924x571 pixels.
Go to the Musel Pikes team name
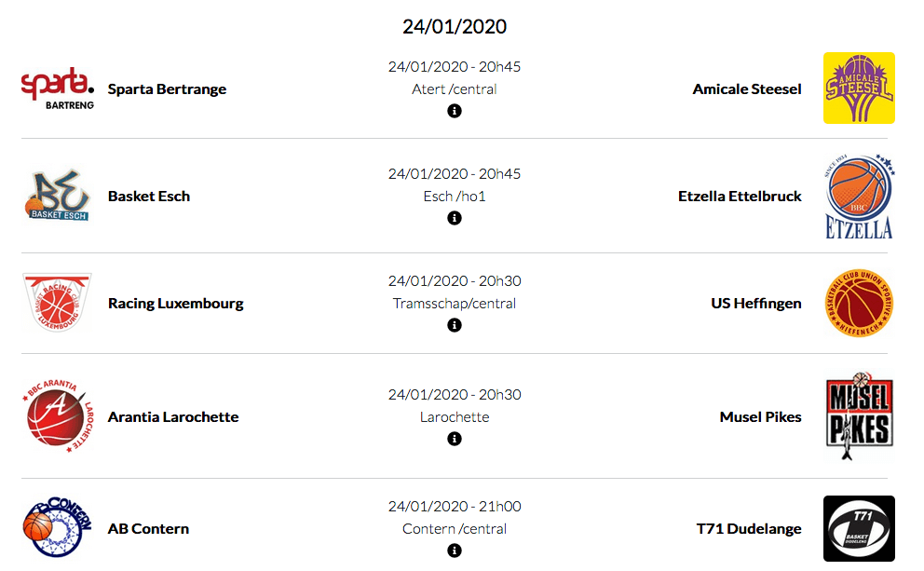[760, 417]
